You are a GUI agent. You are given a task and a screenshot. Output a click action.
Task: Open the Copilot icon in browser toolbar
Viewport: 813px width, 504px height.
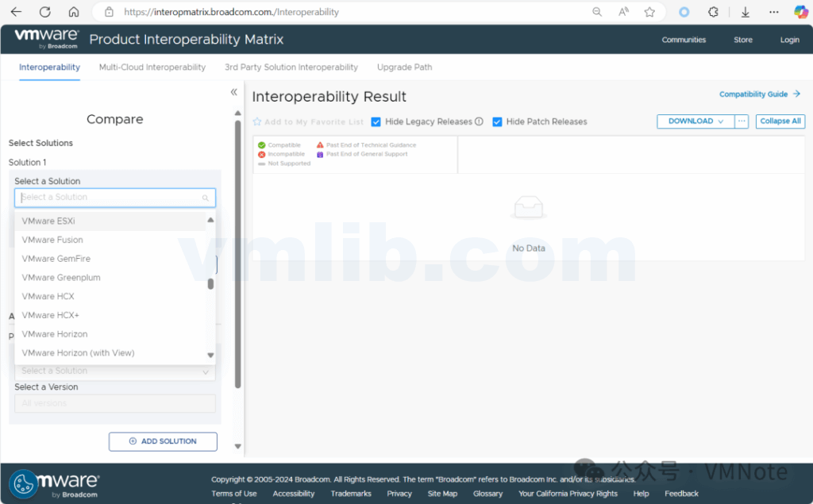click(801, 12)
